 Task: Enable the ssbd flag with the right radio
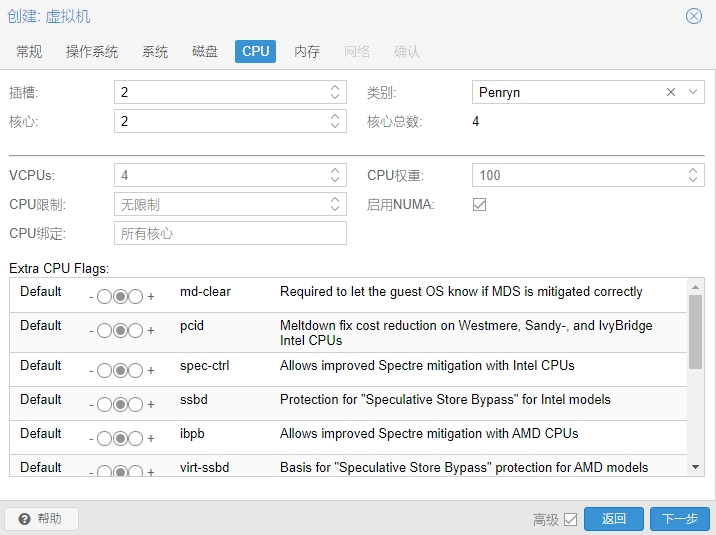(x=136, y=405)
